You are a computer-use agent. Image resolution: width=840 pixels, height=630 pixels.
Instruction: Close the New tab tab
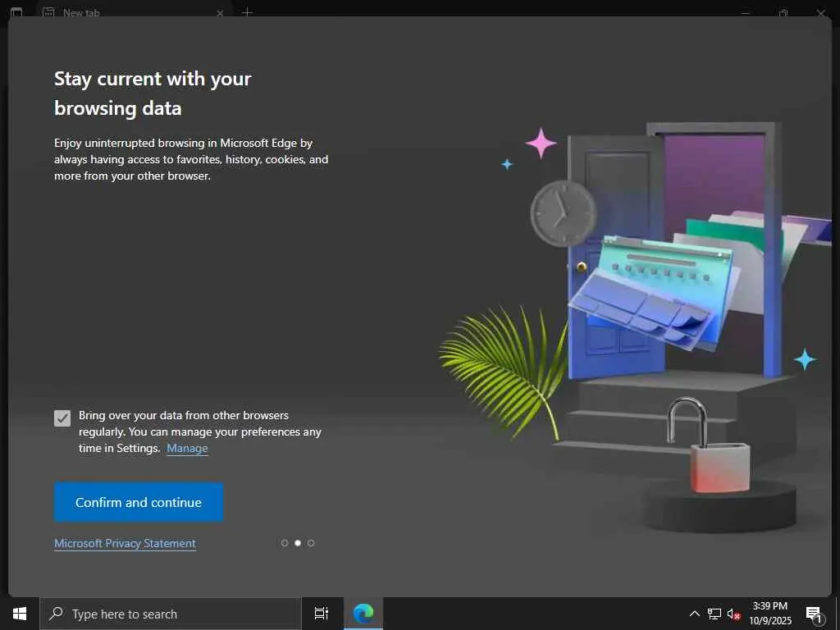click(220, 13)
